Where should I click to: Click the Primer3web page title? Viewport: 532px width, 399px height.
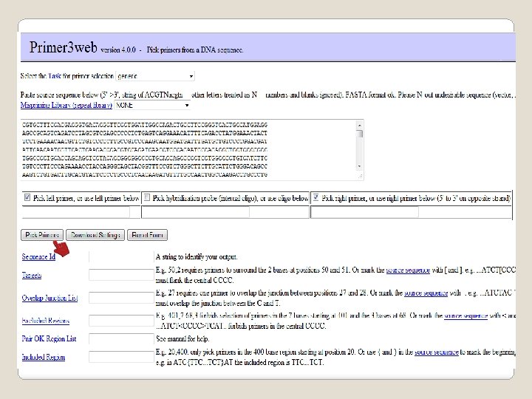63,47
